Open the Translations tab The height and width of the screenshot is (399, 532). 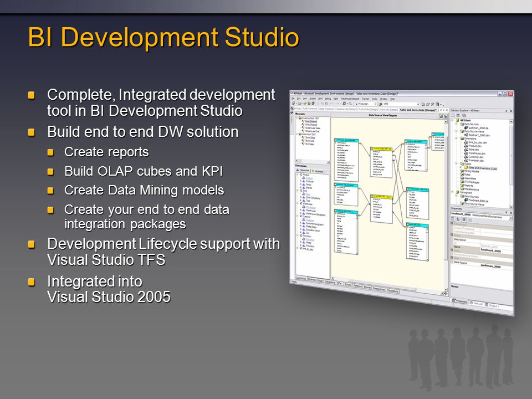pyautogui.click(x=392, y=291)
